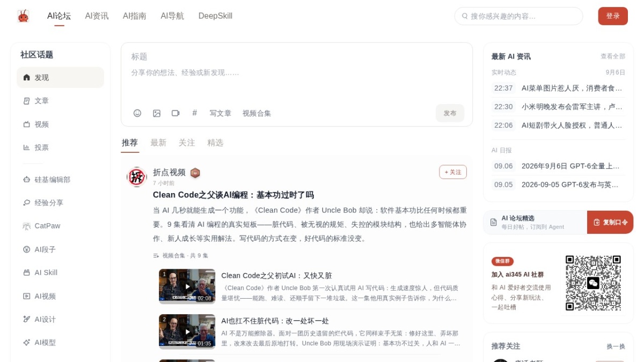Open the 22:37 news item AI菜单图片惹人厌
Viewport: 644px width, 362px height.
point(558,88)
